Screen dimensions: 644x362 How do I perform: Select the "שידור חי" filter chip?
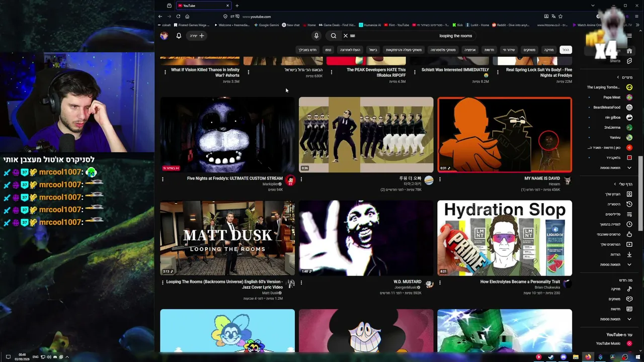coord(509,50)
